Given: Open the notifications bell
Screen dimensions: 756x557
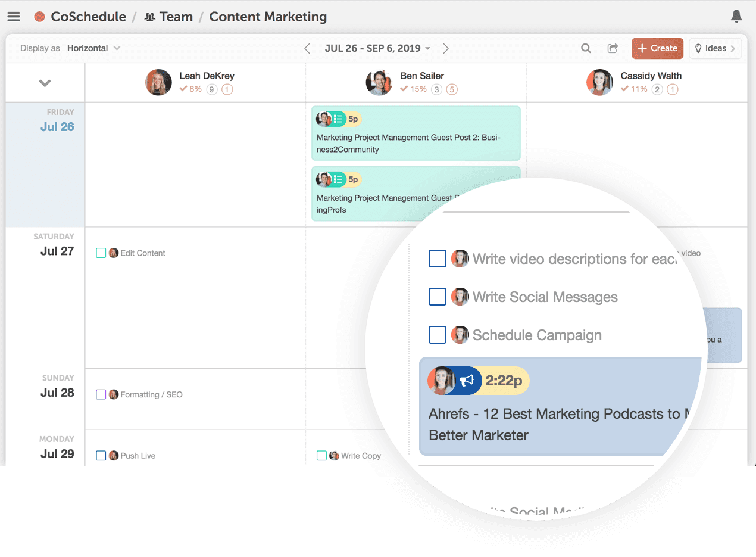Looking at the screenshot, I should pos(736,17).
